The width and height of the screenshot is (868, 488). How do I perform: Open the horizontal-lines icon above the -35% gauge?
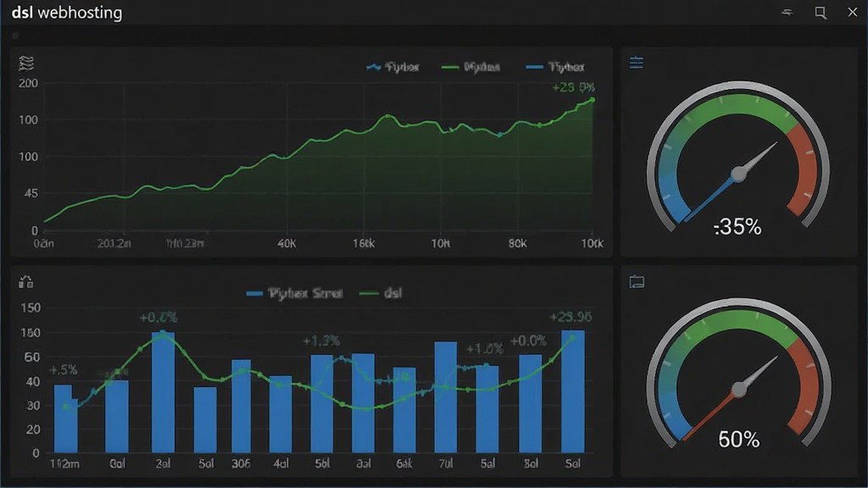pos(636,63)
